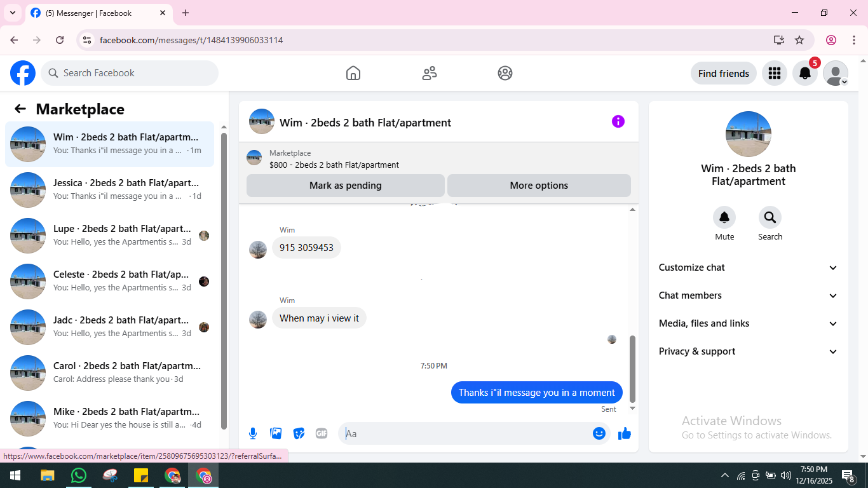Click the conversation list scrollbar
Screen dimensions: 868x488
tap(224, 280)
